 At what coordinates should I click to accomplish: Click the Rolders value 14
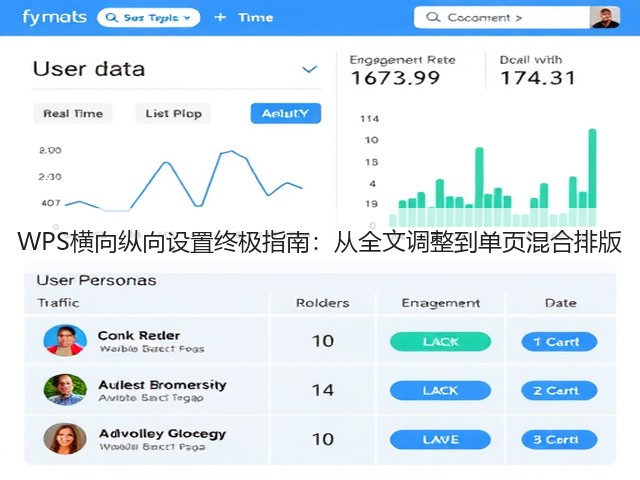tap(322, 390)
